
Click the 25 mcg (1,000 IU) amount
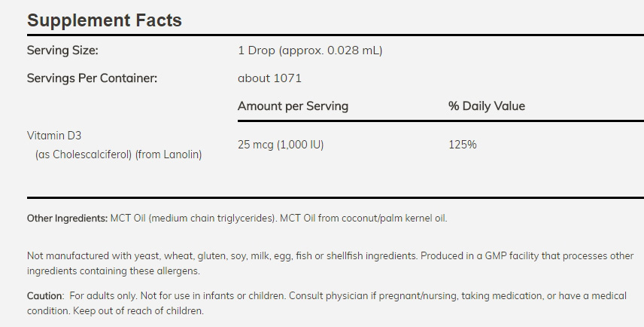[x=281, y=145]
